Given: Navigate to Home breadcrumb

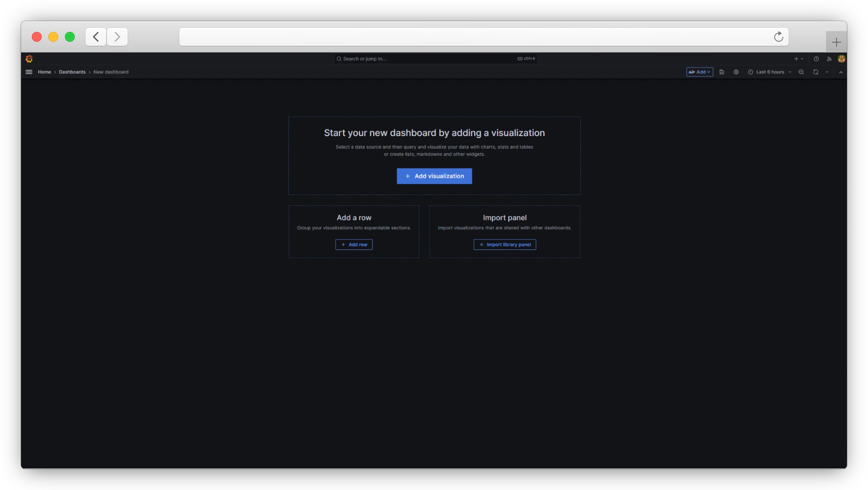Looking at the screenshot, I should point(44,72).
